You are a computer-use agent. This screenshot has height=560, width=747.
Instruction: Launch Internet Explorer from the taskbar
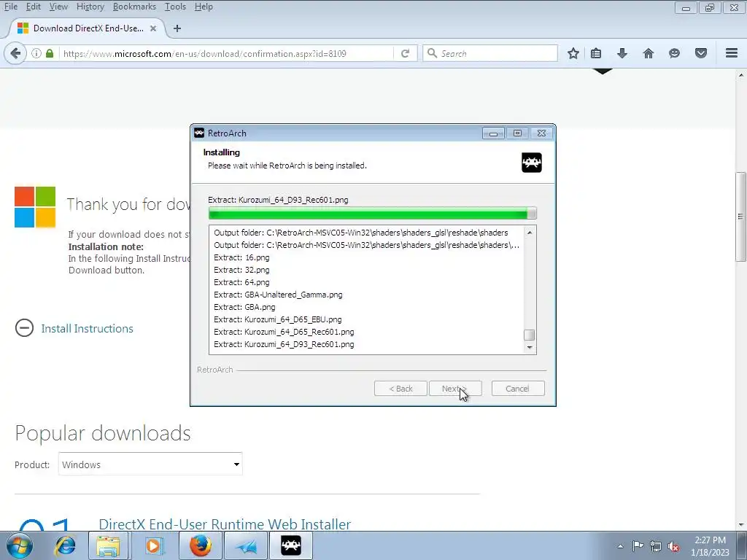pos(65,545)
